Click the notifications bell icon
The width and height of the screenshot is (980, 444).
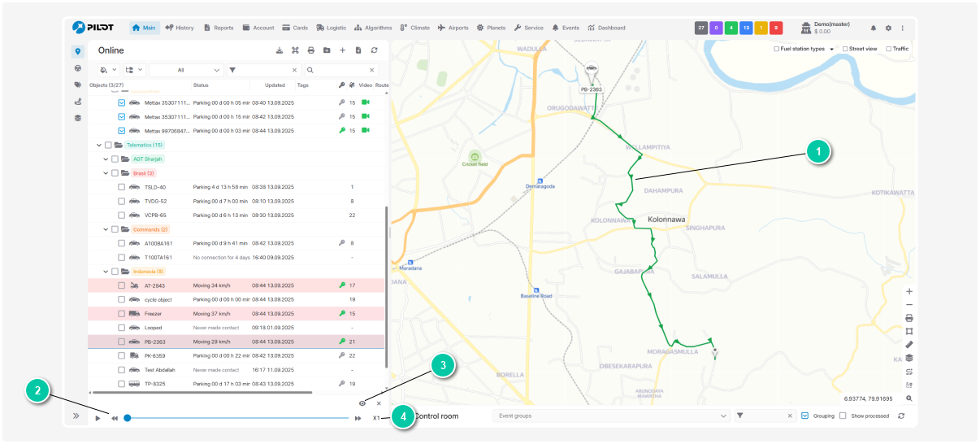pyautogui.click(x=874, y=28)
